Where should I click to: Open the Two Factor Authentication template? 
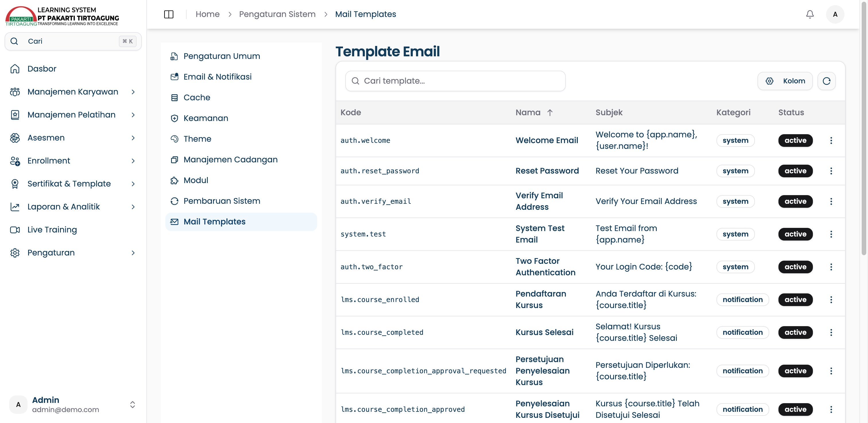(545, 267)
